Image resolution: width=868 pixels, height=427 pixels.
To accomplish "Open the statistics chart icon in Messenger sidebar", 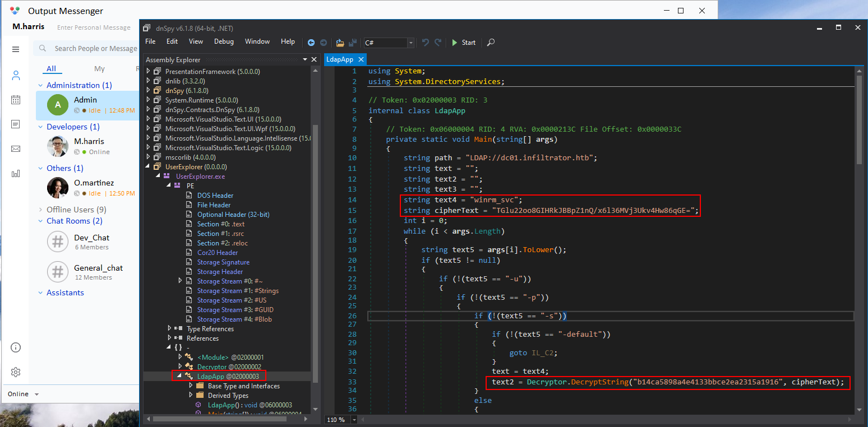I will click(x=16, y=174).
